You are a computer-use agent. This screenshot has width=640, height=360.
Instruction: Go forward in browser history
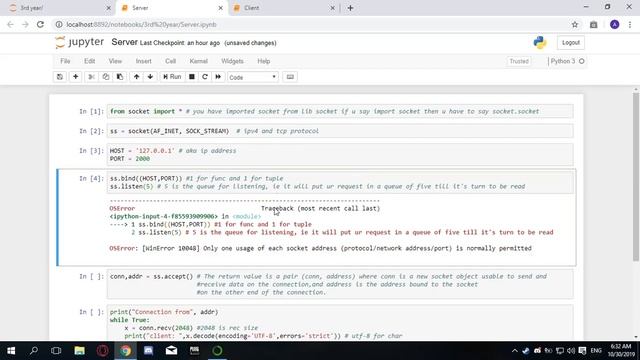click(x=25, y=24)
